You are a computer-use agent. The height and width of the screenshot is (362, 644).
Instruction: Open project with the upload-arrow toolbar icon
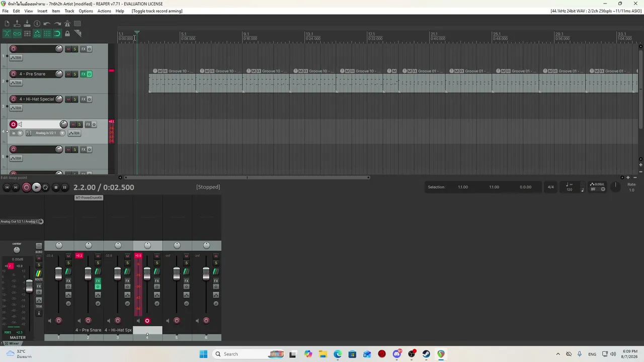click(x=17, y=24)
